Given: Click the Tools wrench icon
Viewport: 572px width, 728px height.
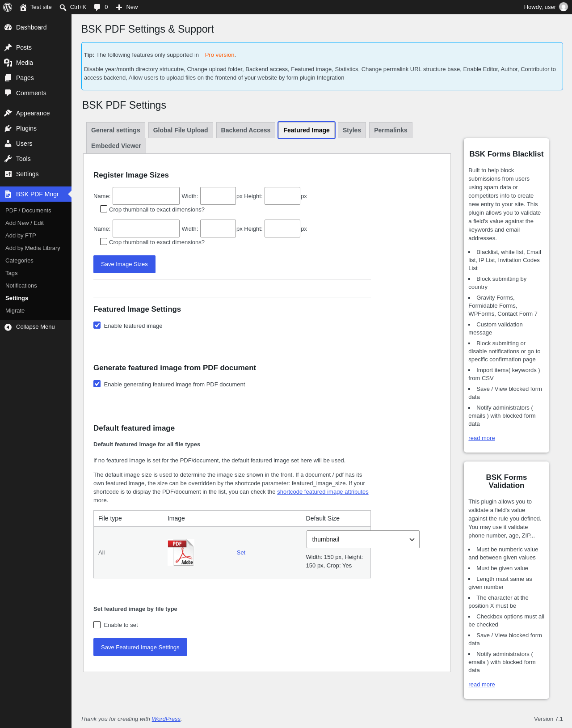Looking at the screenshot, I should point(8,159).
